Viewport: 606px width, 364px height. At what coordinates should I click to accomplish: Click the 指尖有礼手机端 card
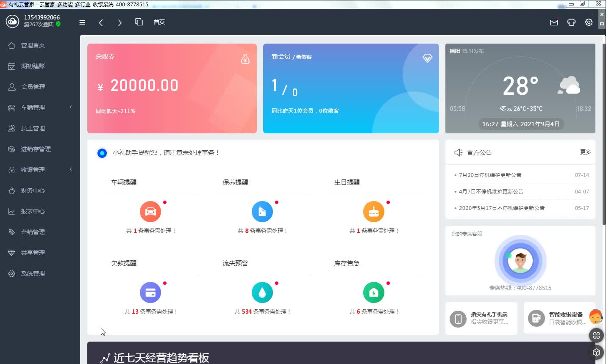[x=481, y=318]
